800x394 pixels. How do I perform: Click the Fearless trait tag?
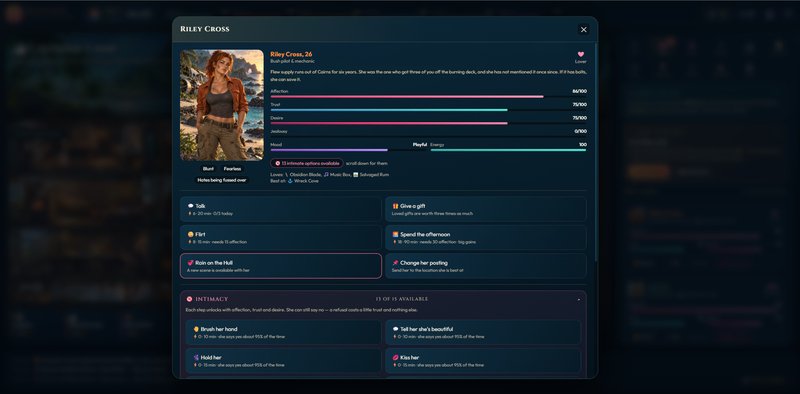(232, 169)
